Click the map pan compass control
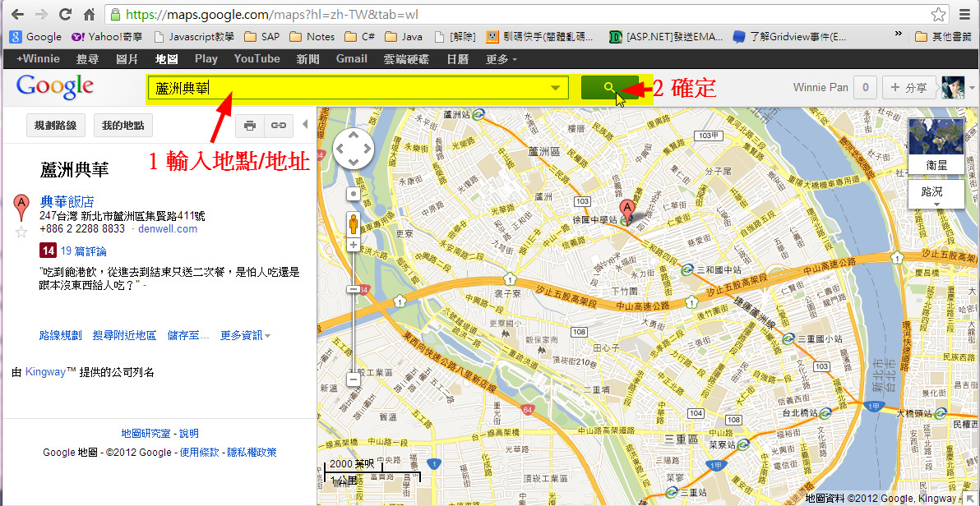This screenshot has height=506, width=980. pyautogui.click(x=354, y=149)
